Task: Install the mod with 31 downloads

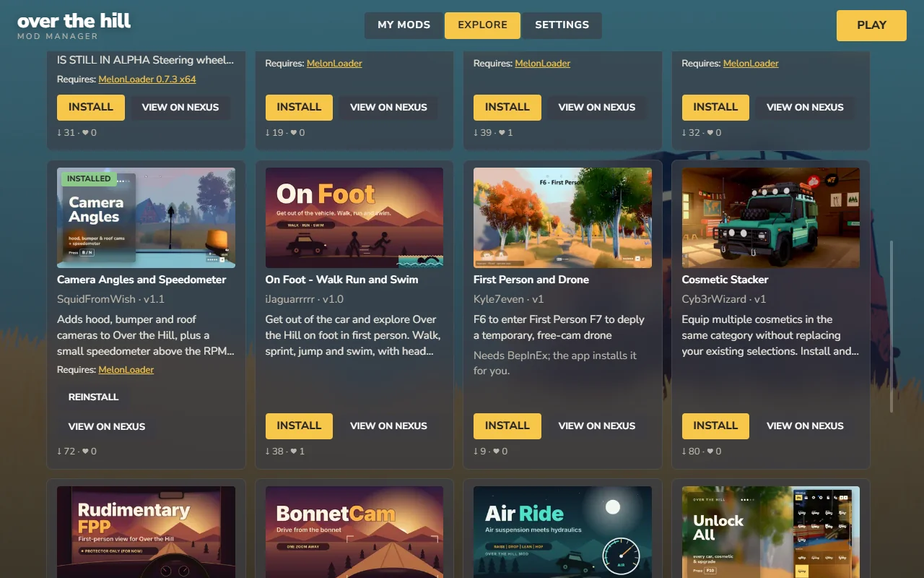Action: click(x=91, y=107)
